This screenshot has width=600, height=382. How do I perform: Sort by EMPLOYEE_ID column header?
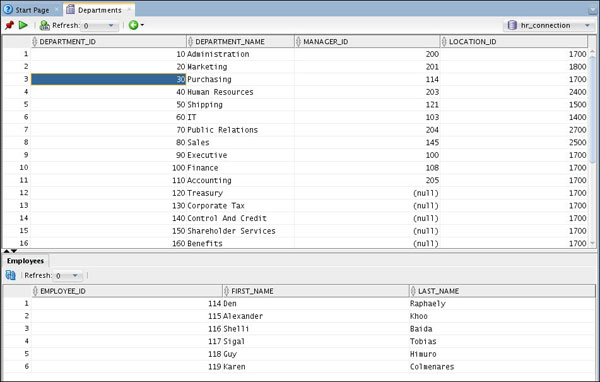point(127,291)
